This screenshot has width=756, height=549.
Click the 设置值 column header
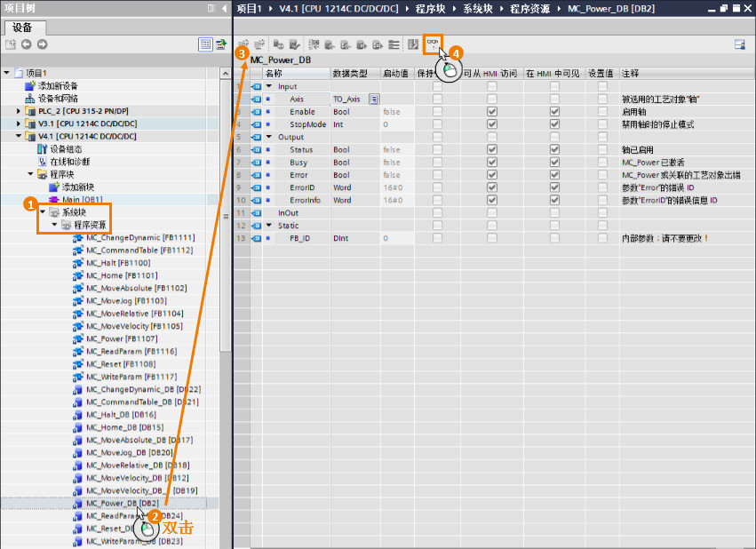tap(601, 73)
